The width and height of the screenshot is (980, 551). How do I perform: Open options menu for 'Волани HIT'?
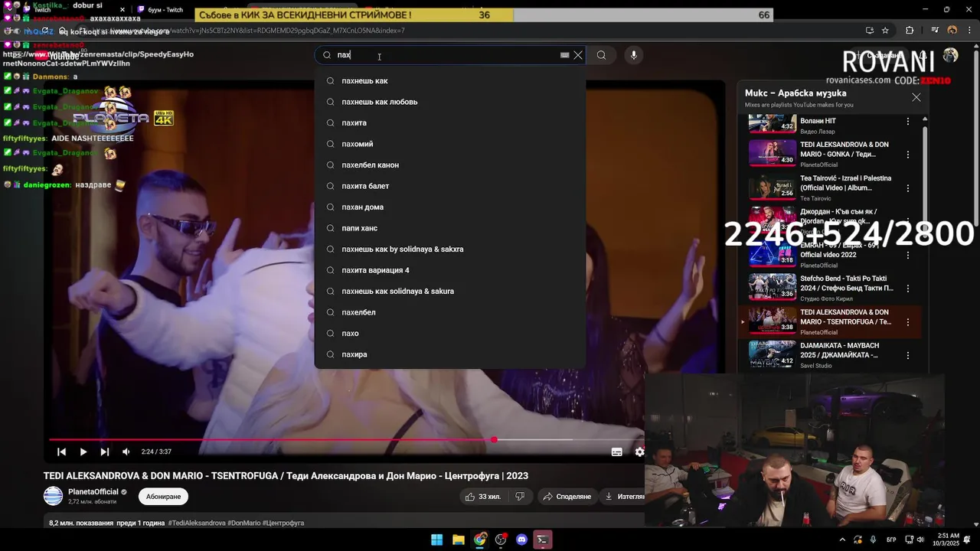[x=908, y=121]
